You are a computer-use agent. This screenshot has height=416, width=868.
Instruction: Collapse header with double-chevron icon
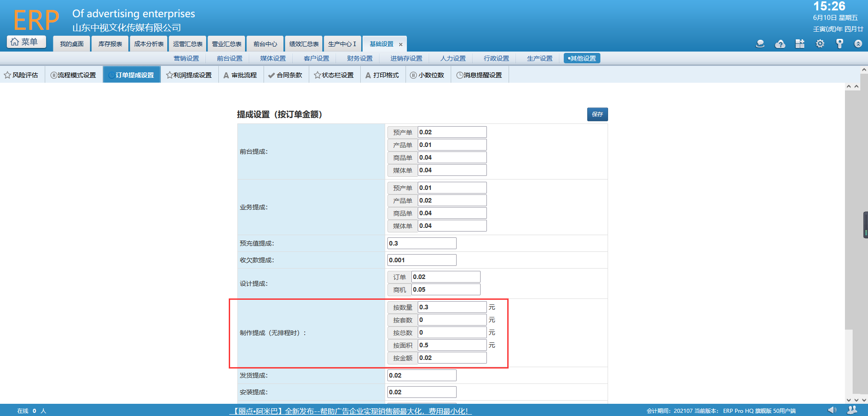coord(858,44)
